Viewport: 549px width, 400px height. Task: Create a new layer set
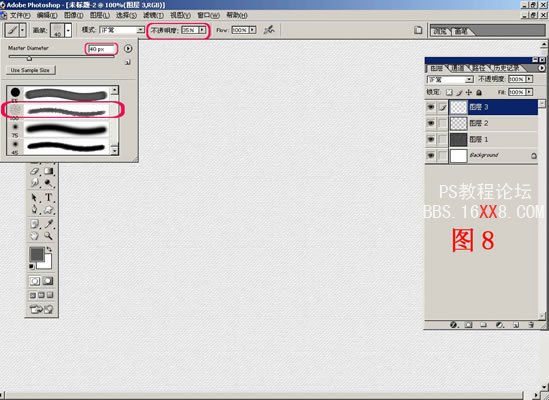484,325
